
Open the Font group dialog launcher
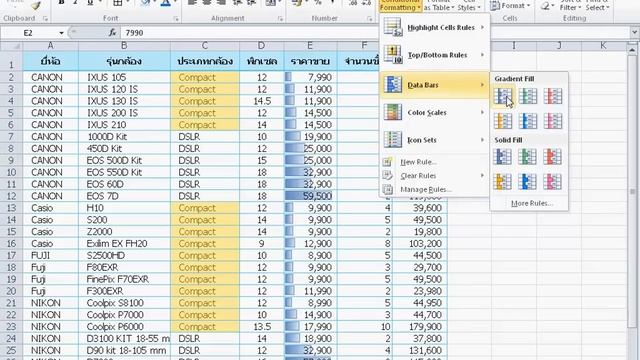176,19
